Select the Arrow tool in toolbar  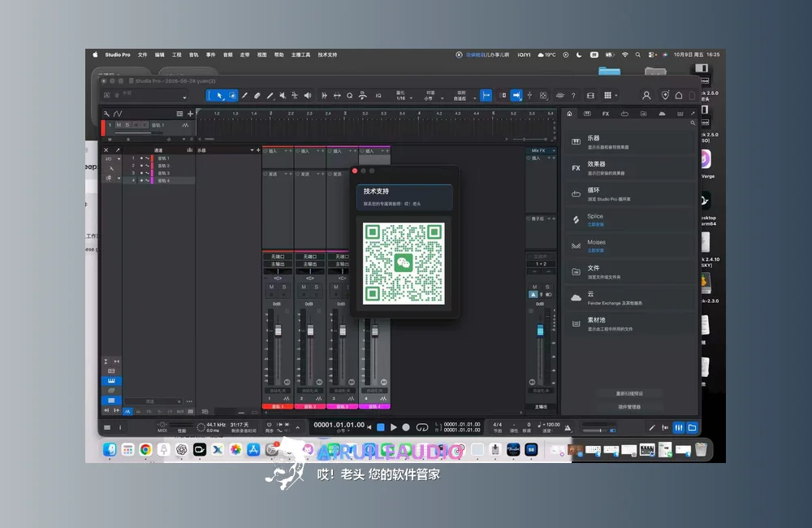pos(219,95)
